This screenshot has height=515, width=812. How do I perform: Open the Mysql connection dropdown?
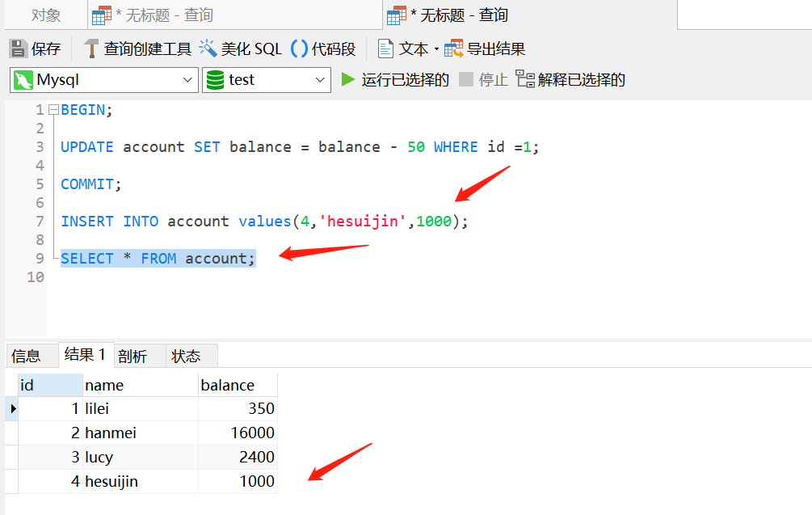click(x=104, y=80)
